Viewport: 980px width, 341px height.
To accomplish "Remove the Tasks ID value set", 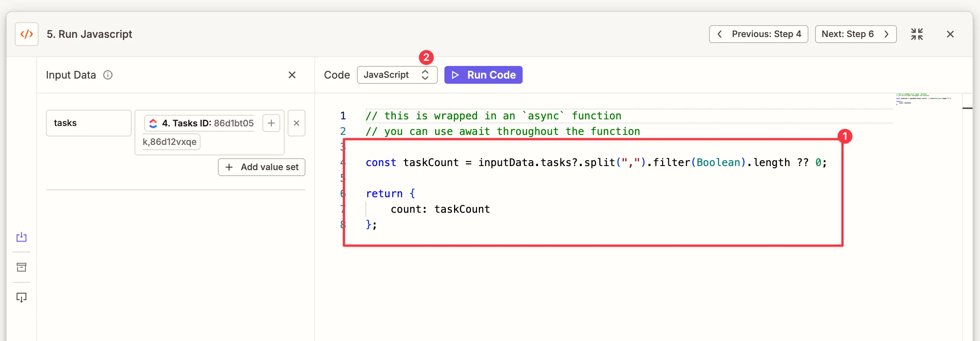I will click(x=297, y=123).
